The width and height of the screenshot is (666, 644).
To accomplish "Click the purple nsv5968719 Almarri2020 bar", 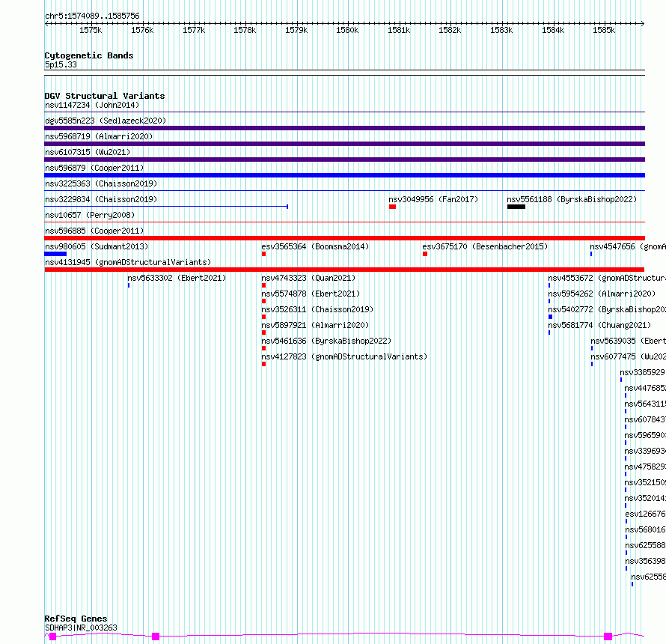I will pos(344,144).
